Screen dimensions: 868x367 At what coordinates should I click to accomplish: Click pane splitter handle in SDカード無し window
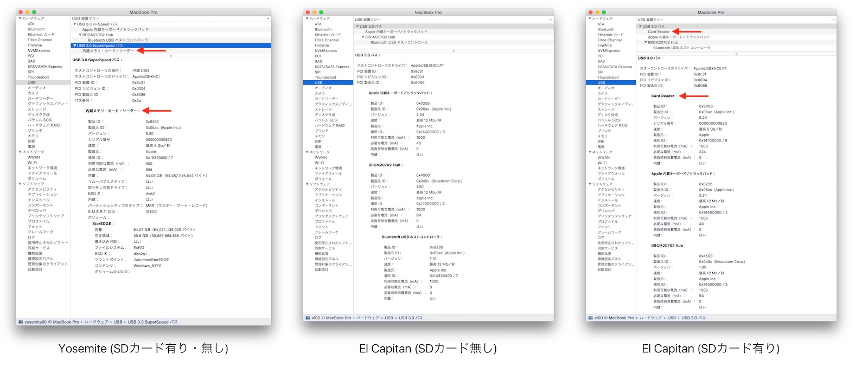click(454, 50)
